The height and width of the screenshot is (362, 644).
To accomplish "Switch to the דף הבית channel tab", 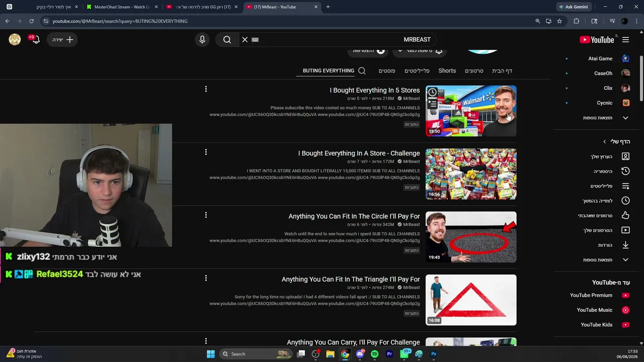I will [x=502, y=71].
